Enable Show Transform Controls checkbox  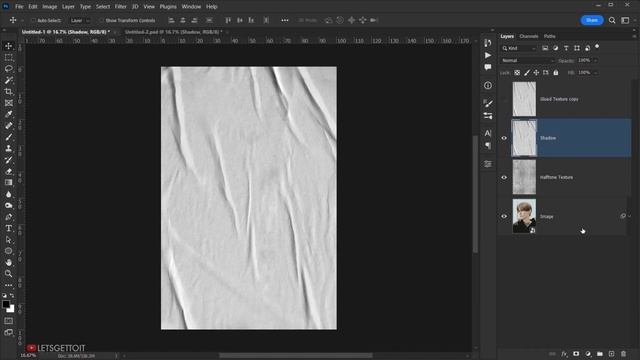click(x=101, y=20)
